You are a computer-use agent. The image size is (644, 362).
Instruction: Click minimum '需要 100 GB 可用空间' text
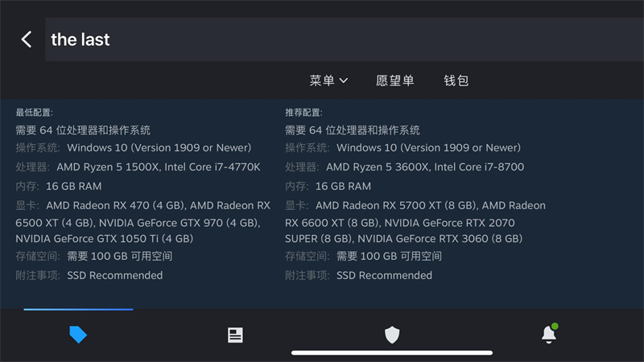click(119, 256)
